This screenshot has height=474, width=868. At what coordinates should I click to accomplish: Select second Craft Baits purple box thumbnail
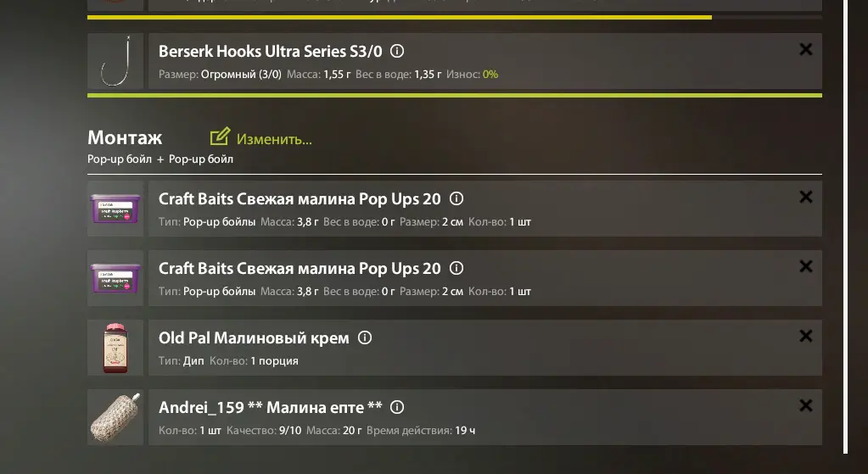click(115, 278)
